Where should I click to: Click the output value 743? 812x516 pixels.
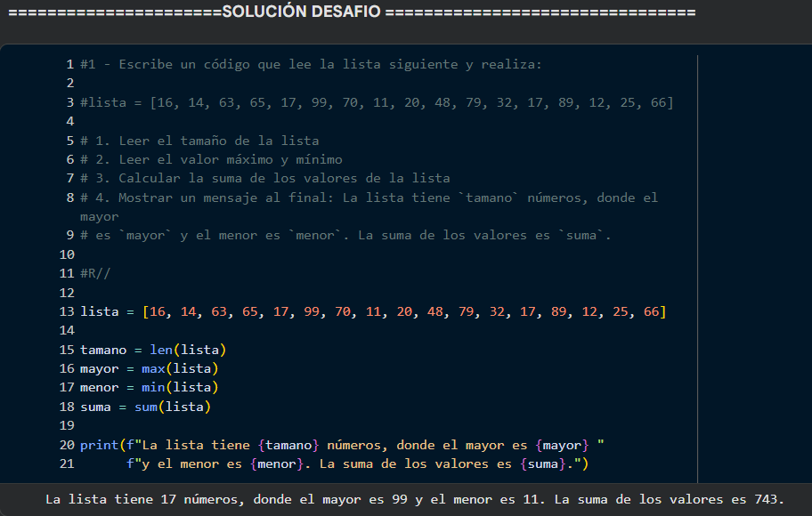pos(766,499)
